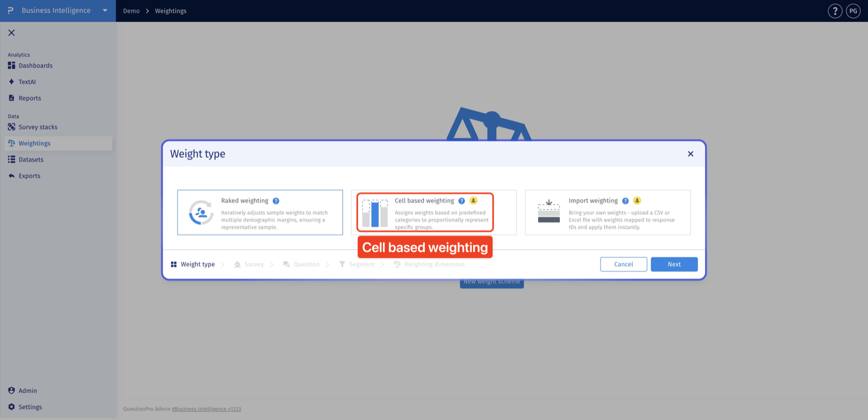Jump to the Segment step
Viewport: 868px width, 420px height.
(x=356, y=264)
